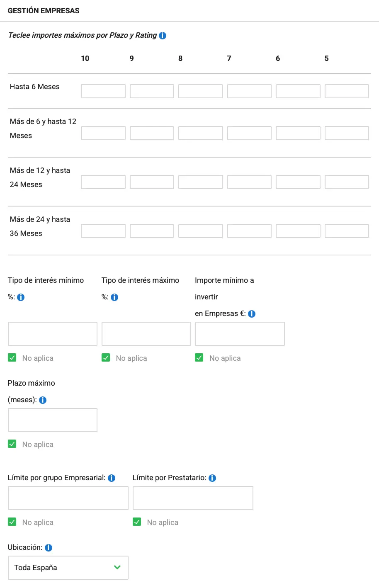Focus the Límite por grupo Empresarial field

[x=68, y=498]
